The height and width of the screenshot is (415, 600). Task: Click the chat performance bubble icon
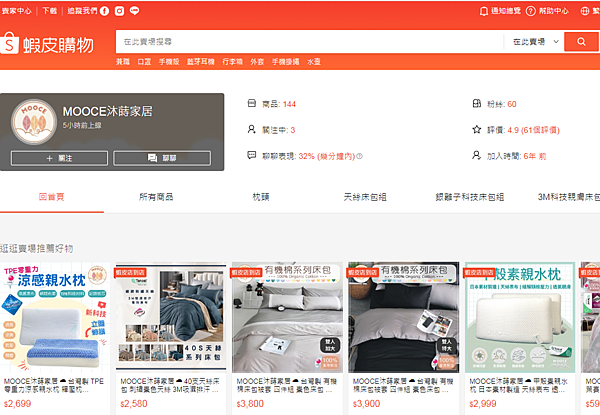251,155
